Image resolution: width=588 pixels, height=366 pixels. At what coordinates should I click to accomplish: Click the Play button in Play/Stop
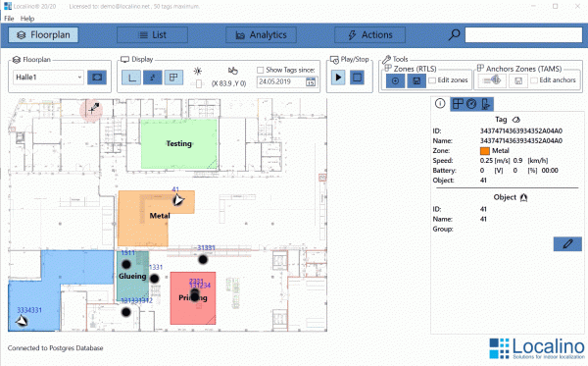click(x=338, y=78)
